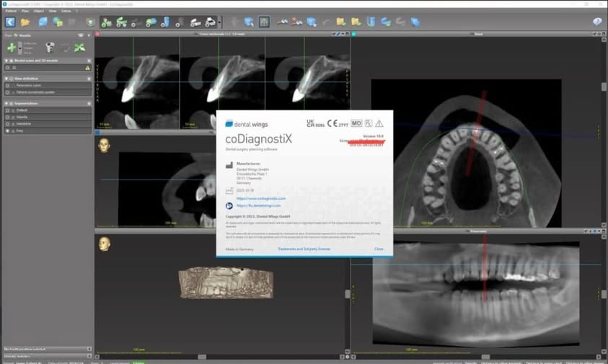Open the dropdown arrow beside the green plus
Screen dimensions: 608x364
pyautogui.click(x=20, y=48)
